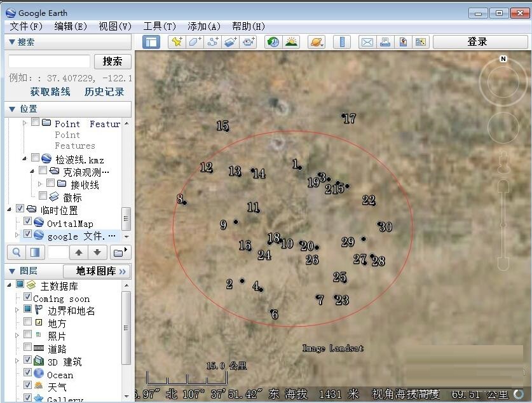Select the Add Path tool
The width and height of the screenshot is (532, 403).
click(x=212, y=41)
